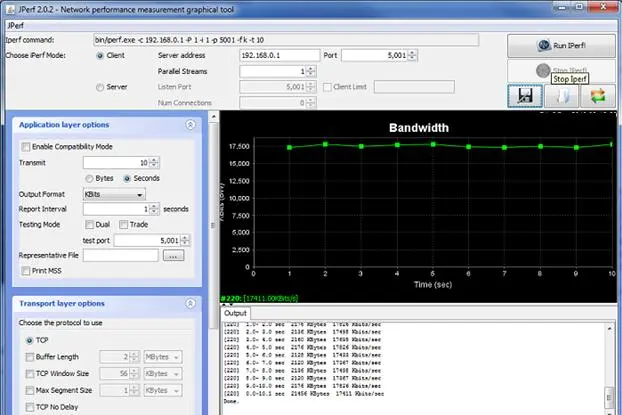Select Bytes as the transmit unit
Viewport: 622px width, 415px height.
coord(88,178)
